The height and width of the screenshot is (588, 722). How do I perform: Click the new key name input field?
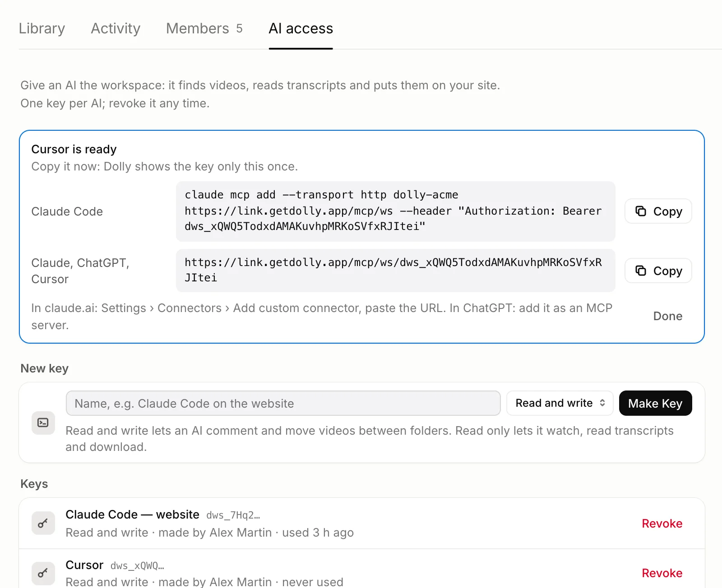(x=283, y=403)
